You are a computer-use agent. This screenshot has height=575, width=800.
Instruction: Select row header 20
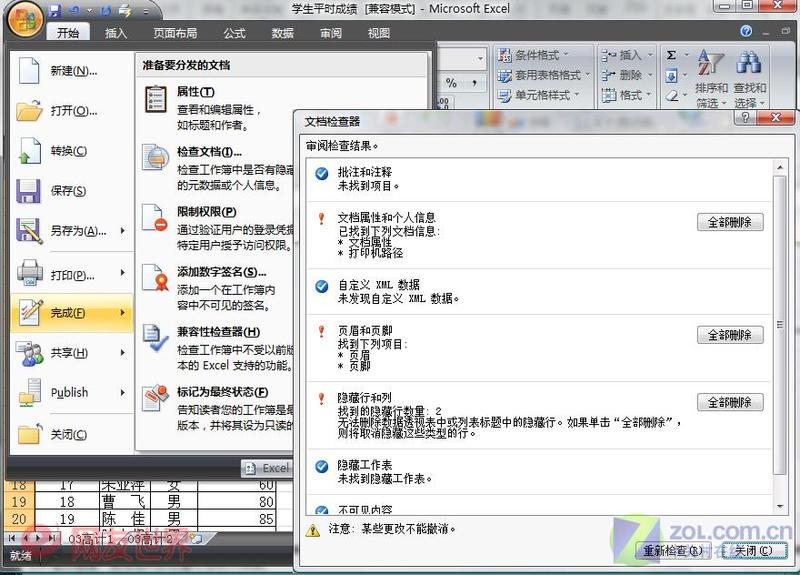pos(19,519)
